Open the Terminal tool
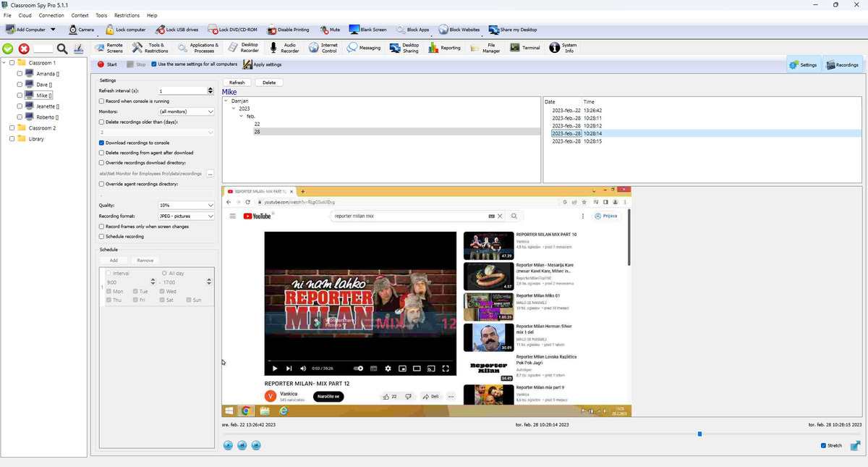Screen dimensions: 868x467 coord(525,47)
